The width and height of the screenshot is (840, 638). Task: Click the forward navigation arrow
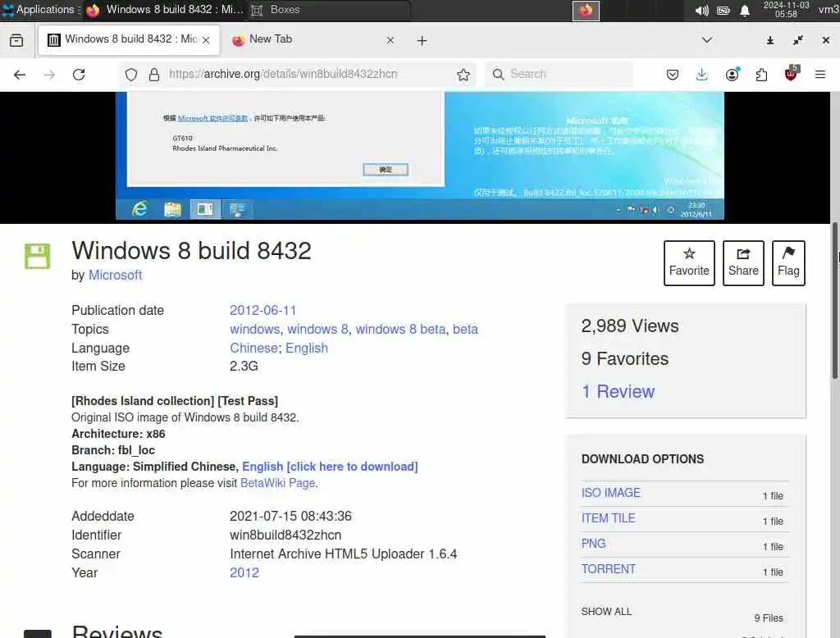49,75
